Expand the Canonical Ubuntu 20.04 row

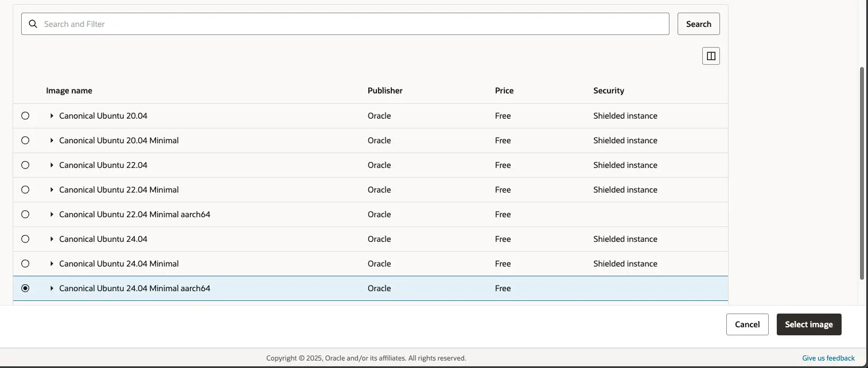coord(51,115)
